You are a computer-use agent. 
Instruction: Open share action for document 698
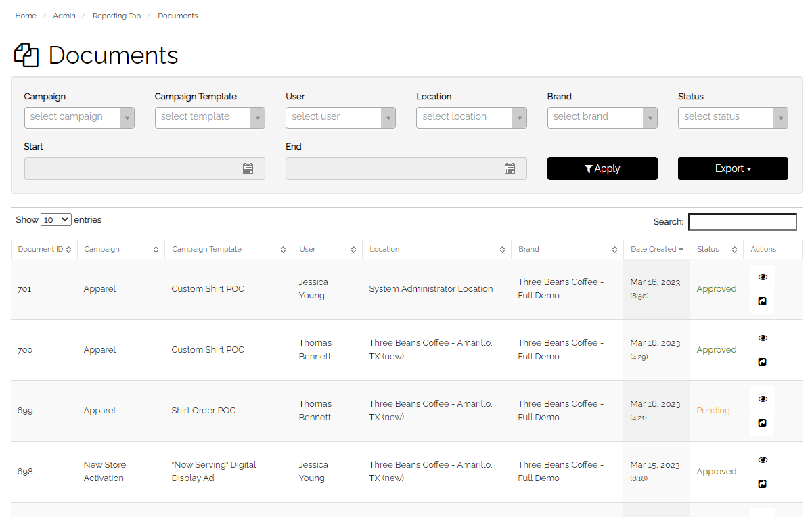(762, 484)
